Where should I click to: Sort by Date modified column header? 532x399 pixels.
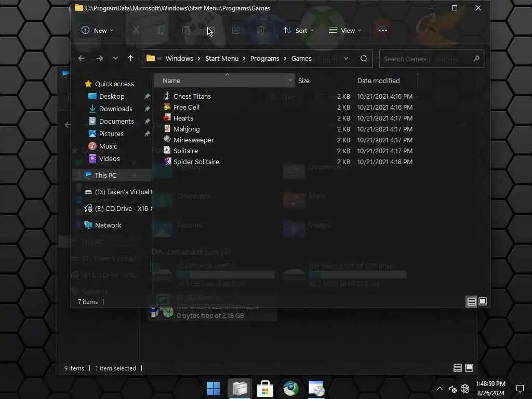tap(386, 81)
